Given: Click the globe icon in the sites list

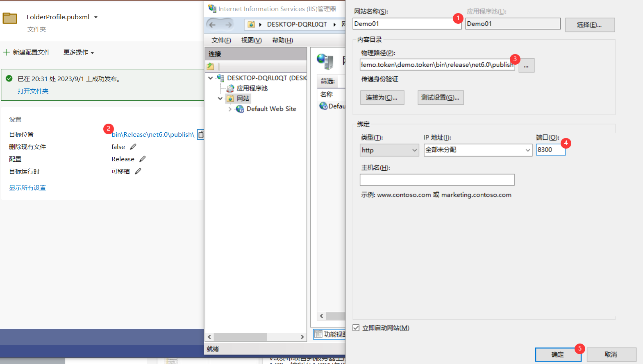Looking at the screenshot, I should point(323,106).
